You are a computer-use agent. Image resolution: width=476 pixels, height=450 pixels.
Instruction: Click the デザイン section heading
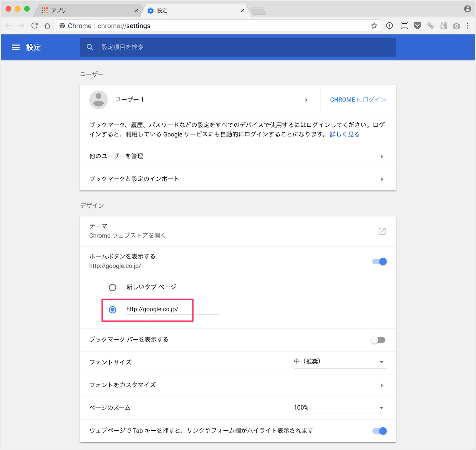[x=92, y=205]
